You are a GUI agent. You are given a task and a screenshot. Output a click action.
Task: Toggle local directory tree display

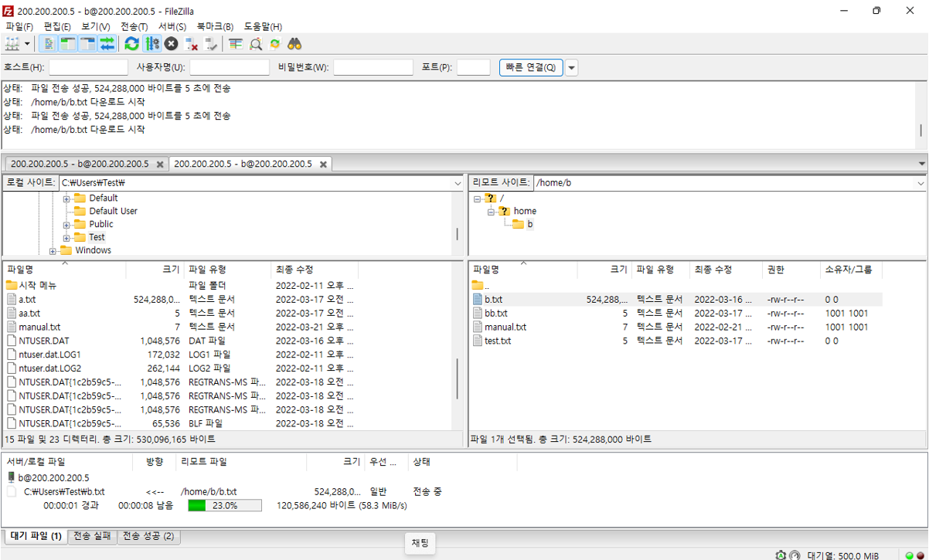tap(69, 44)
